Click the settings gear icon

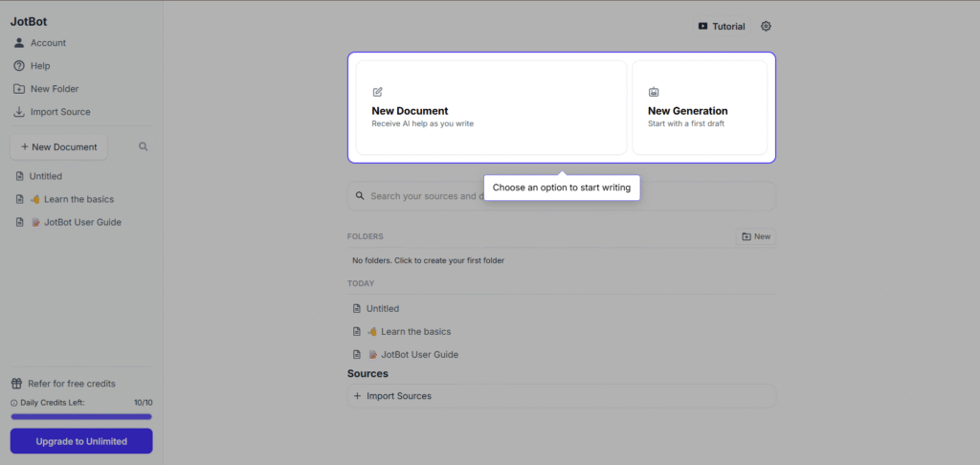click(x=766, y=27)
